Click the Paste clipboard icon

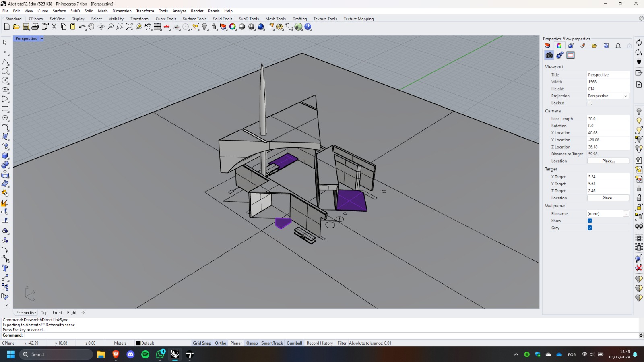73,27
